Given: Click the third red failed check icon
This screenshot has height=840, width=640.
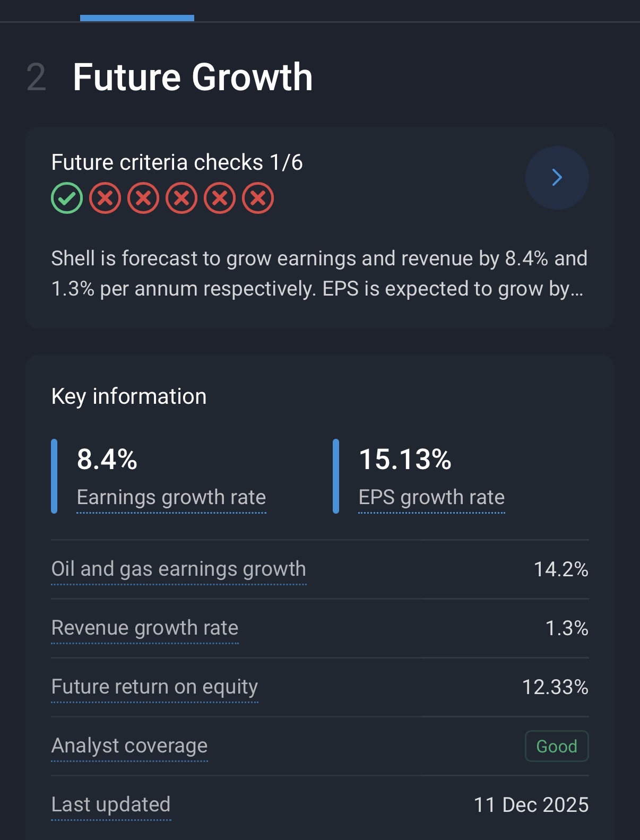Looking at the screenshot, I should (x=181, y=198).
